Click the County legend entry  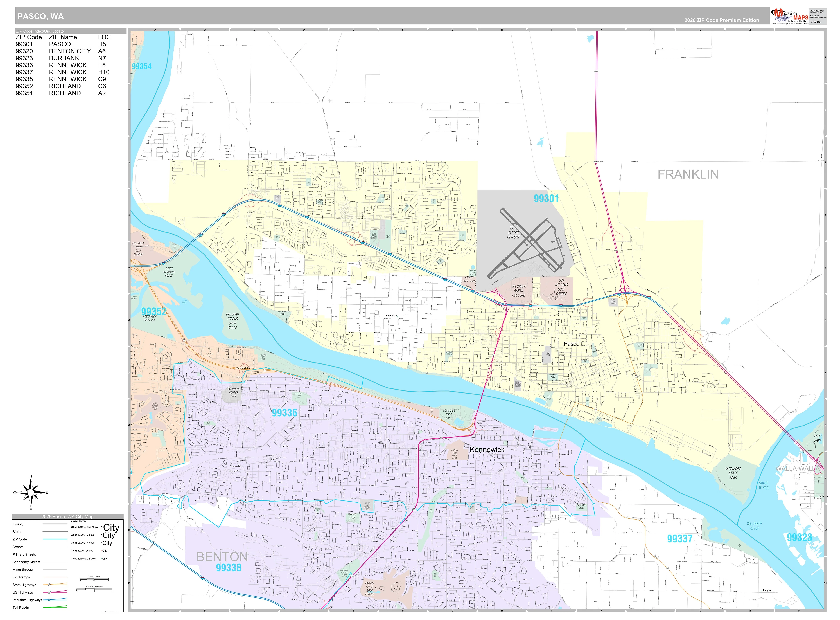(x=18, y=525)
